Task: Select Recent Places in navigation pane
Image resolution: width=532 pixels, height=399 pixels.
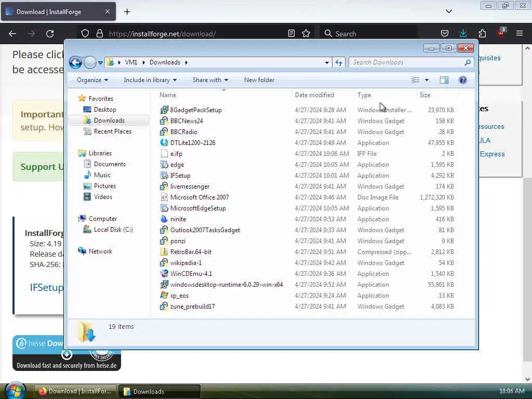Action: [112, 131]
